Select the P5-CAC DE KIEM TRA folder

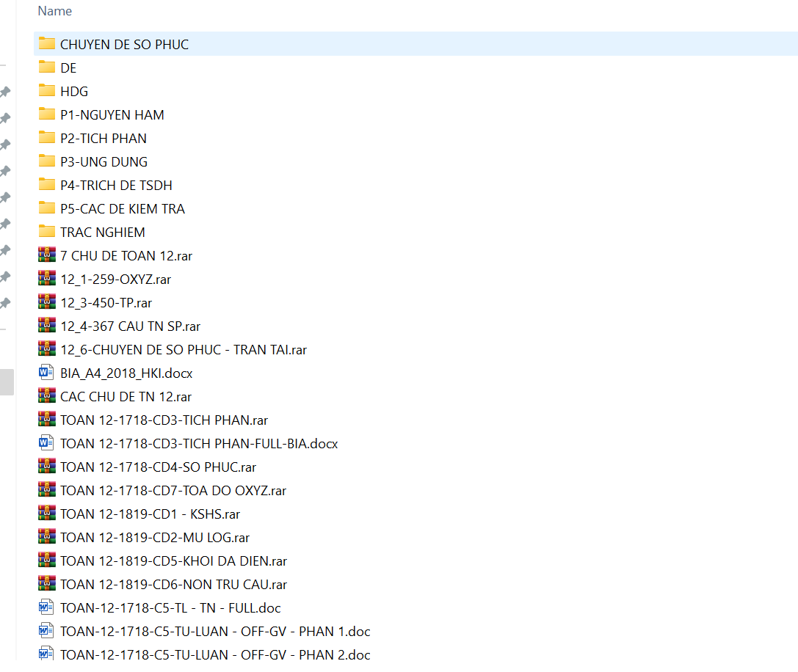tap(122, 208)
